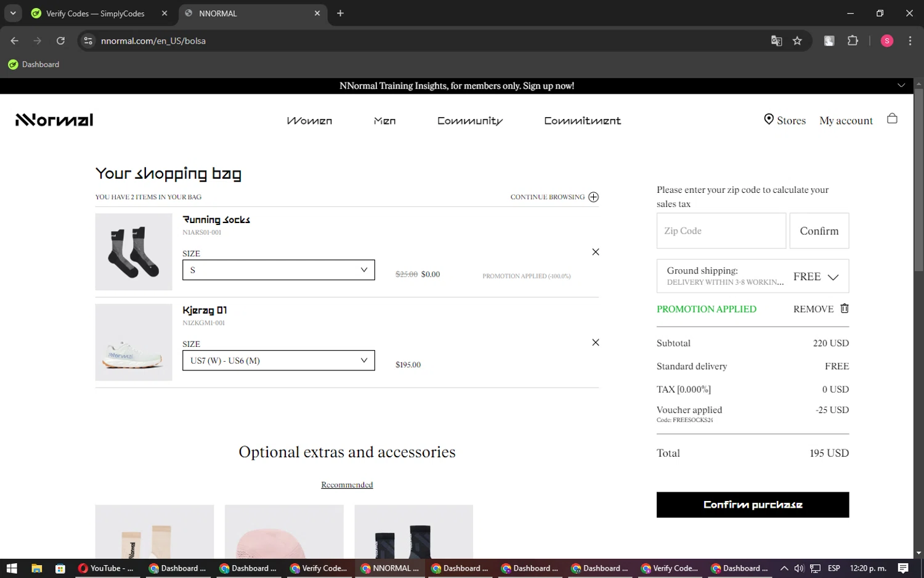This screenshot has height=578, width=924.
Task: Click the page vertical scrollbar
Action: (x=918, y=180)
